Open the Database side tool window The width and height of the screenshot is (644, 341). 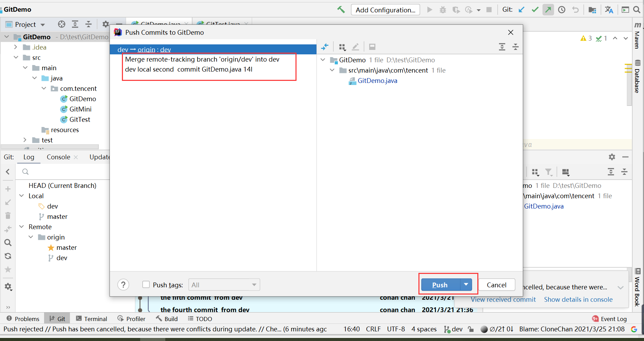click(637, 76)
